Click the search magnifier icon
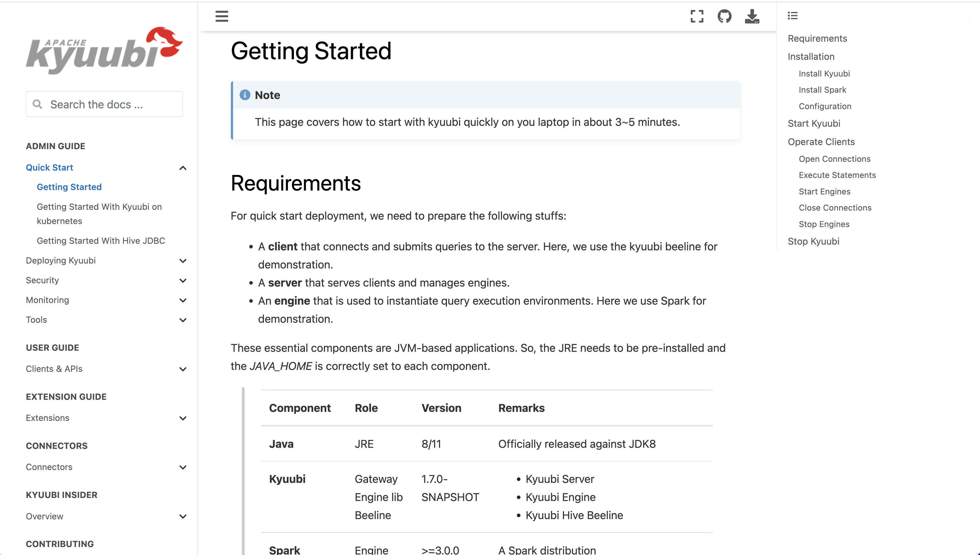This screenshot has width=980, height=555. pos(37,104)
